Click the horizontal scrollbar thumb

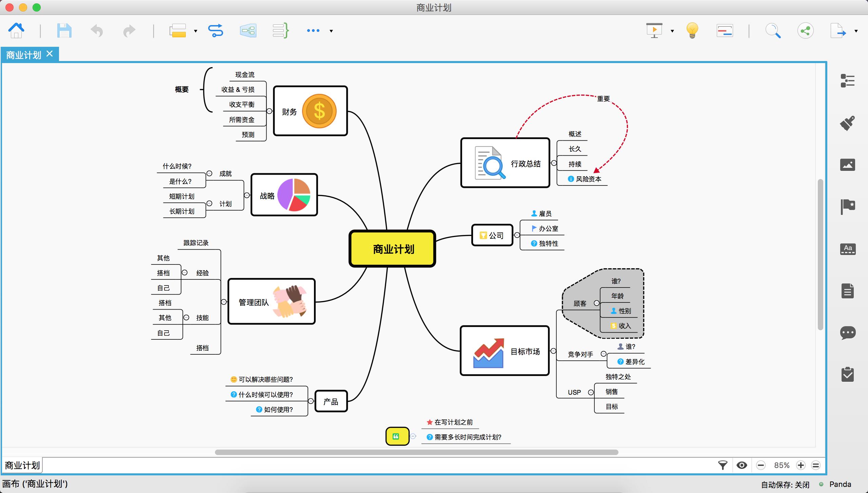point(416,452)
